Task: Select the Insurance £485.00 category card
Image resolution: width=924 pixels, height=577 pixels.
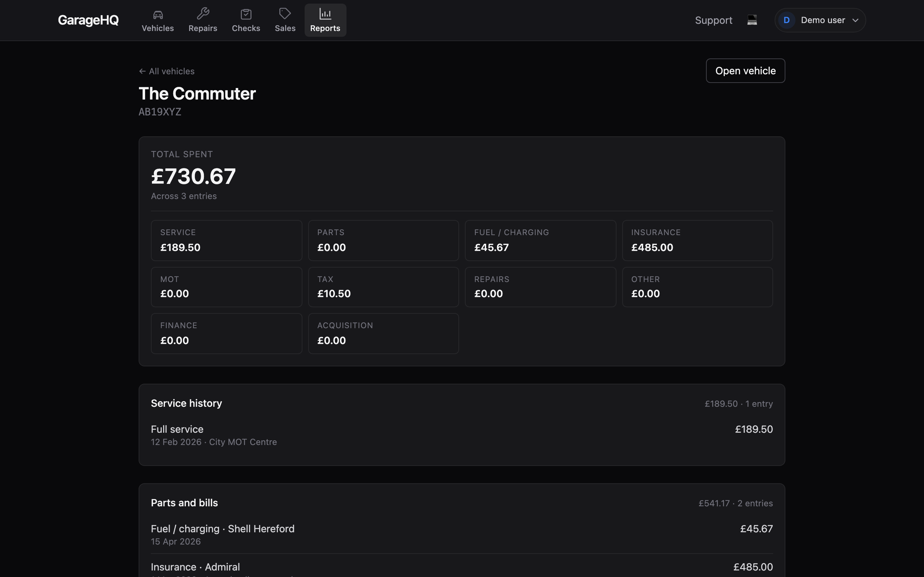Action: click(697, 241)
